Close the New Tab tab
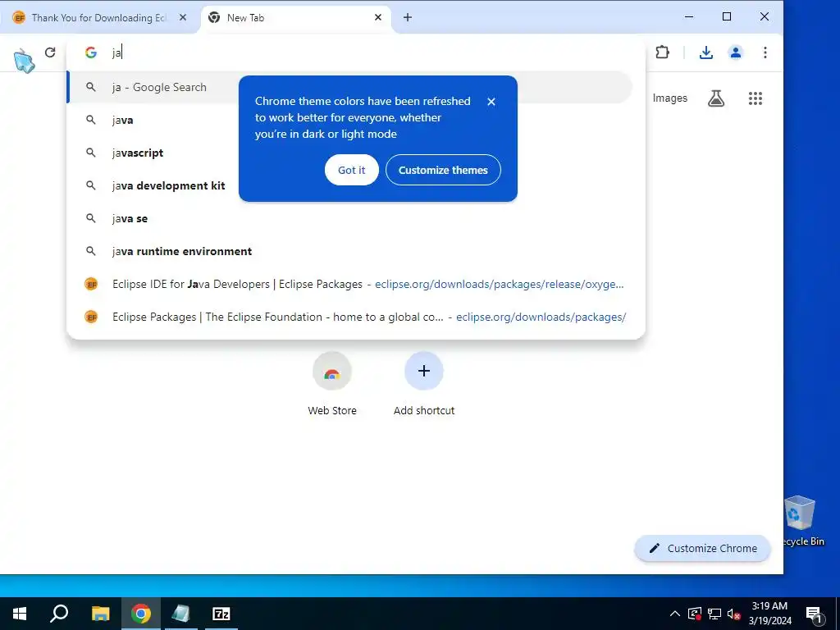 point(377,18)
